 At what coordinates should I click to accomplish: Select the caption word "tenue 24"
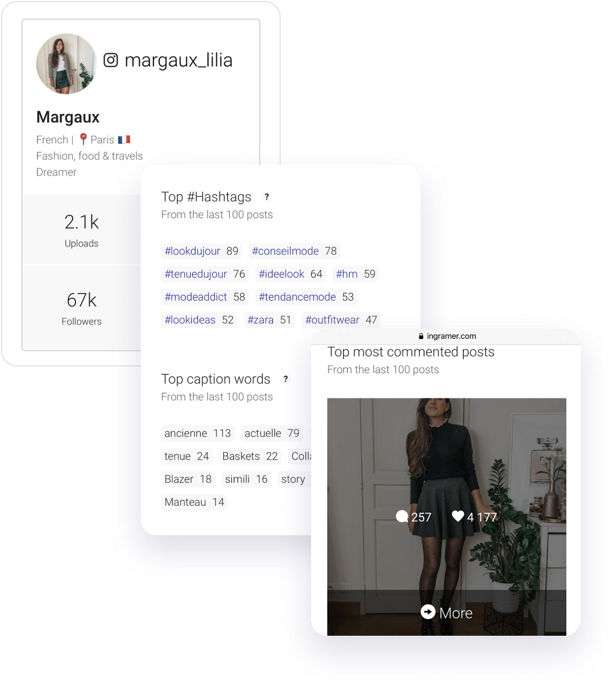(x=187, y=456)
